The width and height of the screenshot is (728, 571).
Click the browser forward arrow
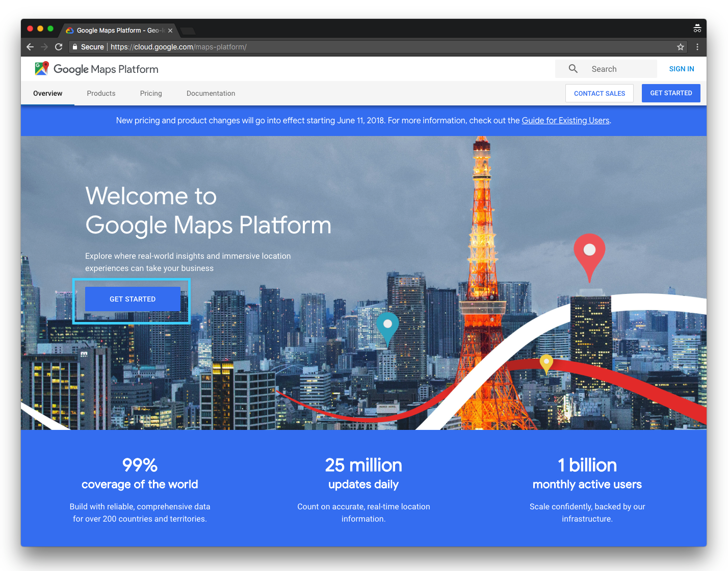(x=44, y=47)
